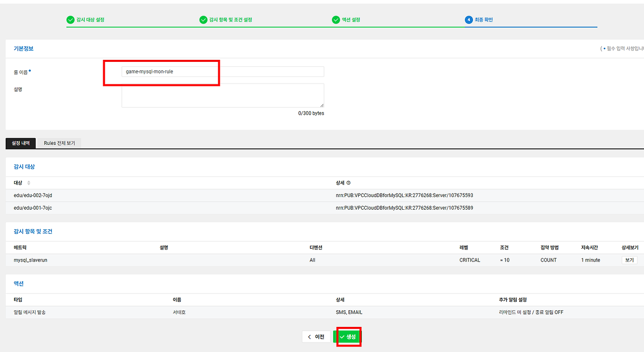The height and width of the screenshot is (352, 644).
Task: Click the green 생성 button
Action: [x=348, y=337]
